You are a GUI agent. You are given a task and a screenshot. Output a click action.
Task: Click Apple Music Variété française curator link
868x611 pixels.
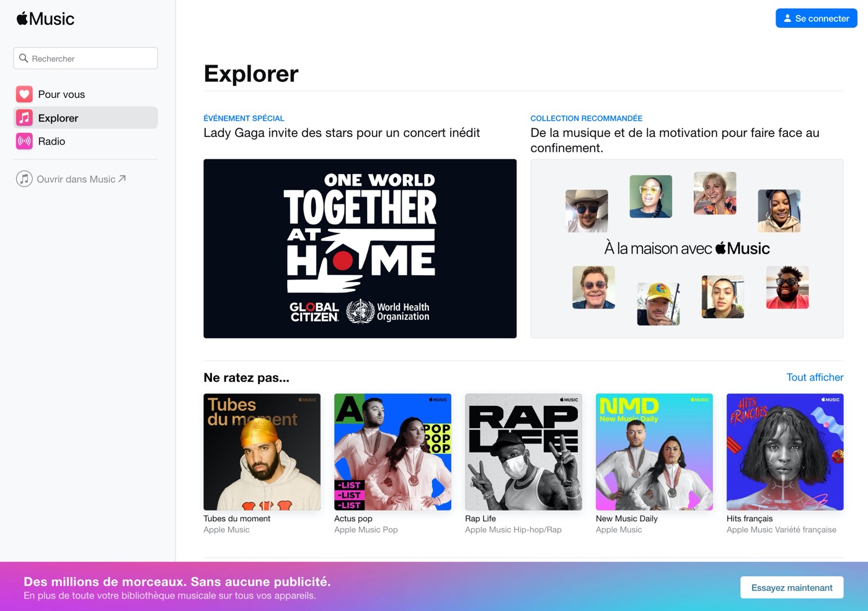[x=781, y=530]
